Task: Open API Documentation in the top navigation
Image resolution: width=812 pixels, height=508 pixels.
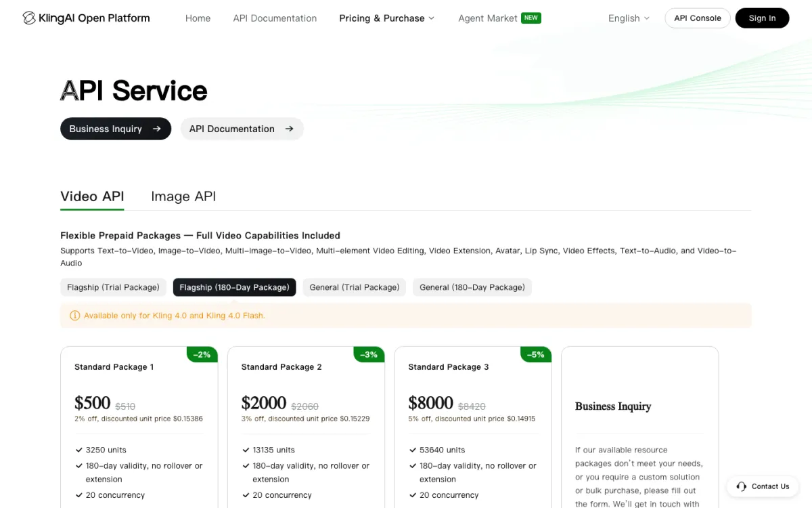Action: [x=275, y=18]
